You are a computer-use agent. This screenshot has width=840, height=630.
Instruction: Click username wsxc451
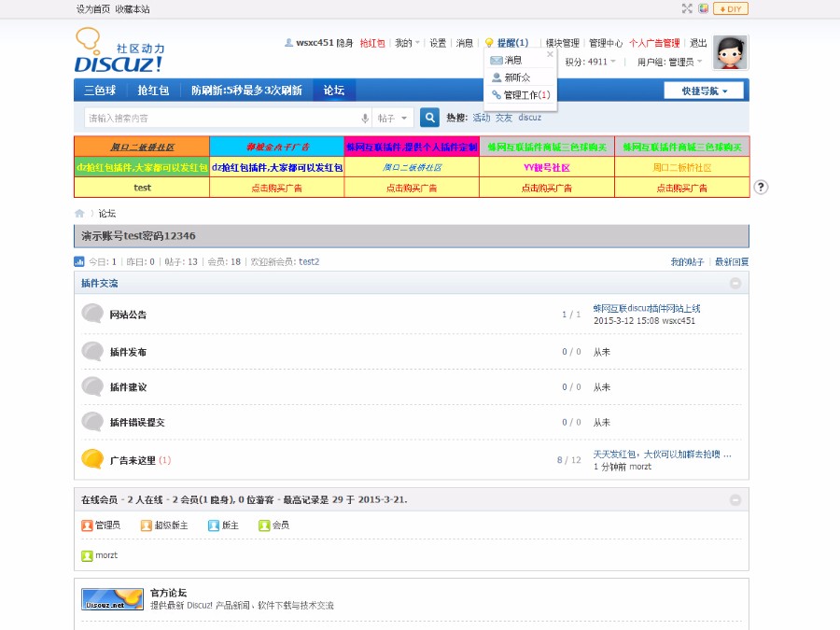click(x=315, y=43)
